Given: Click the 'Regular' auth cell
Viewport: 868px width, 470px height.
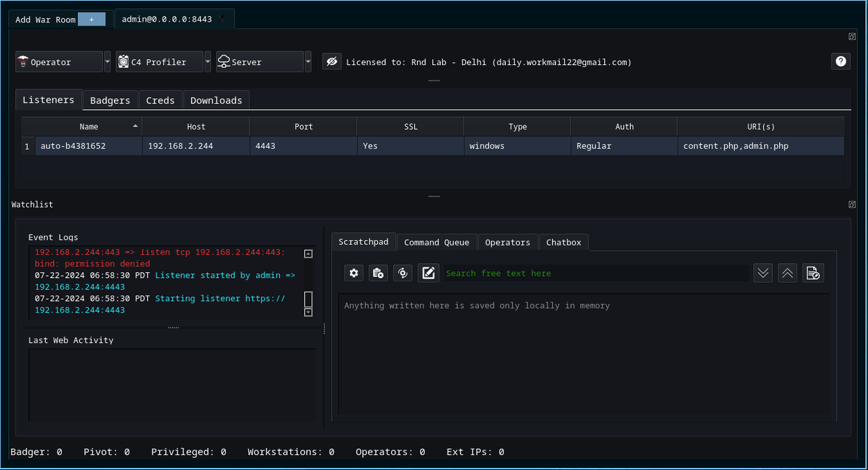Looking at the screenshot, I should coord(625,146).
